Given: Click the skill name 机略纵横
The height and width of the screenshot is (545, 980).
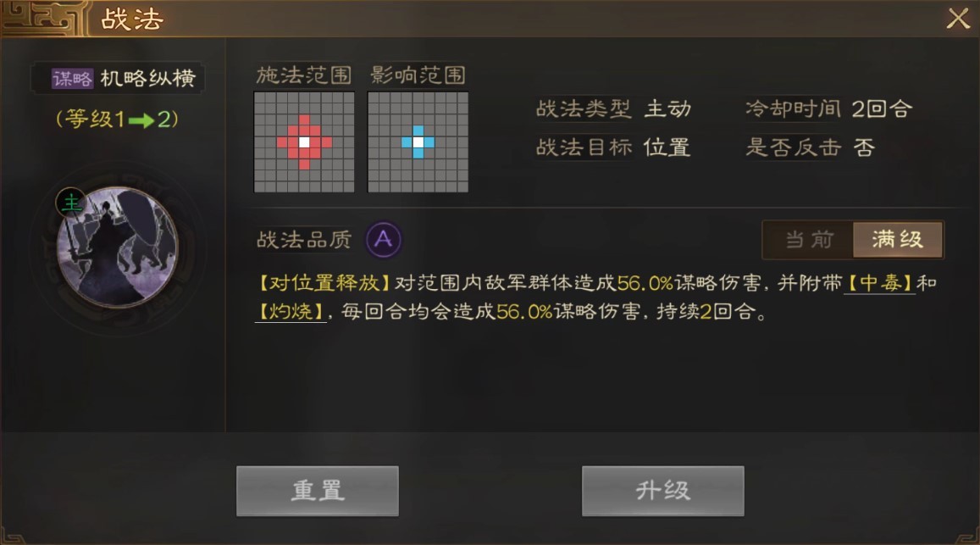Looking at the screenshot, I should pos(148,78).
